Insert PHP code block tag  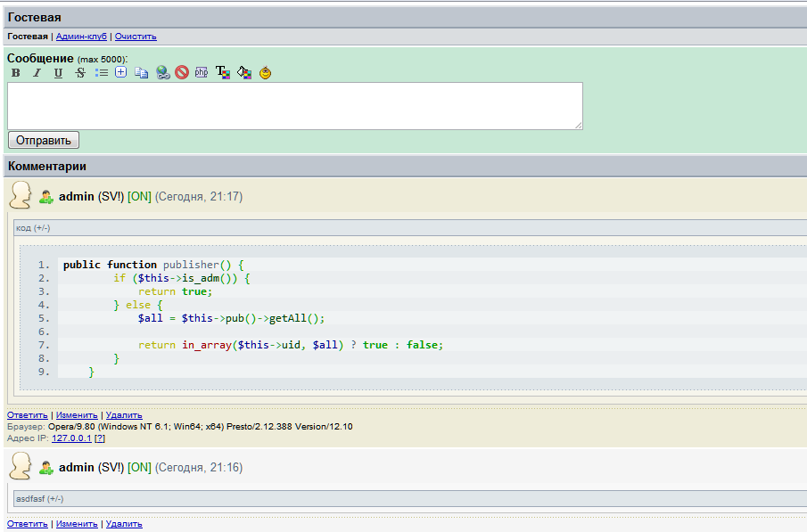click(202, 73)
